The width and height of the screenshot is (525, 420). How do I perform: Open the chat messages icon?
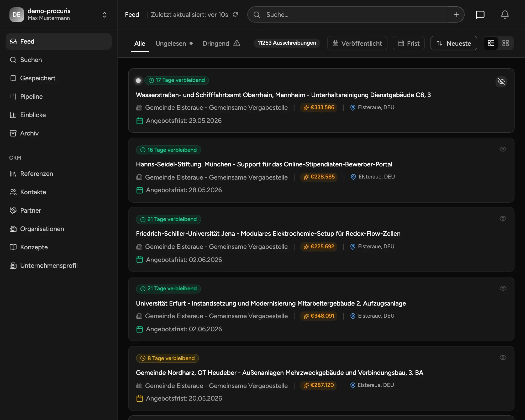tap(480, 14)
